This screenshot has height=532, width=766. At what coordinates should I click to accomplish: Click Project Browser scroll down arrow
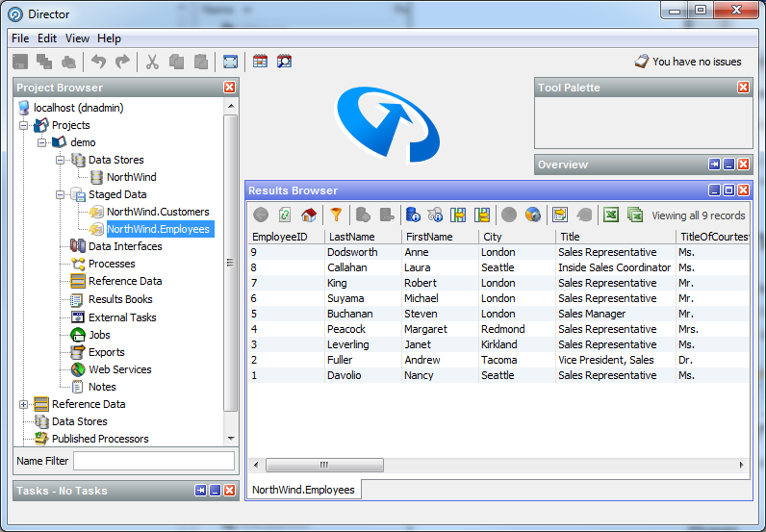click(x=231, y=439)
